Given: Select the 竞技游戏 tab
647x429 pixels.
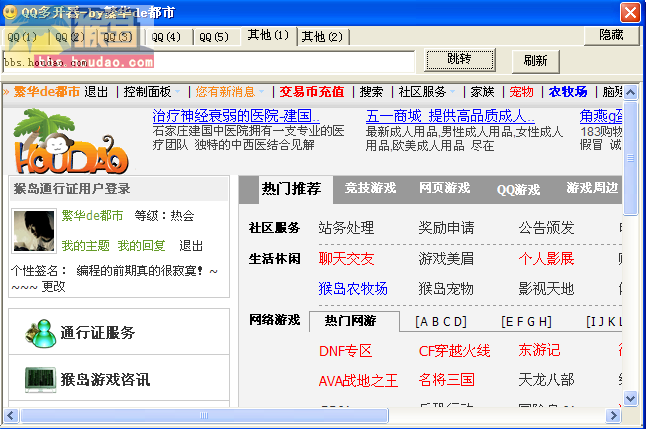Looking at the screenshot, I should [x=370, y=188].
